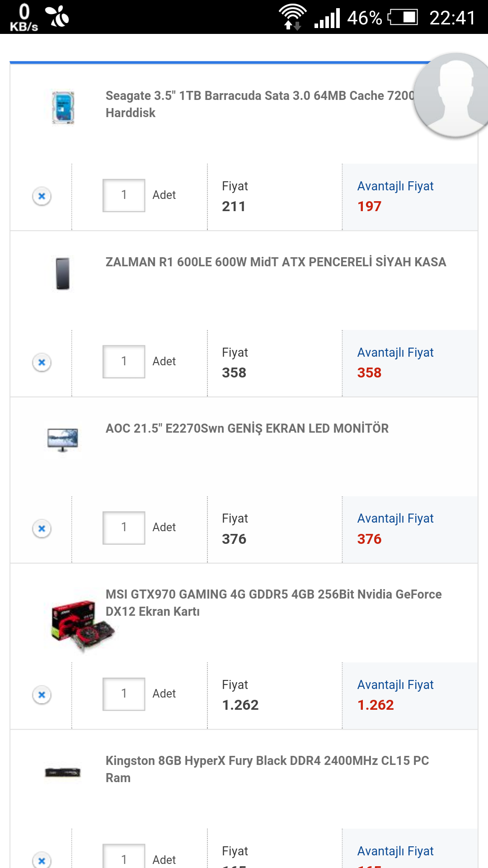Viewport: 488px width, 868px height.
Task: Edit quantity field for Seagate harddisk
Action: (x=124, y=195)
